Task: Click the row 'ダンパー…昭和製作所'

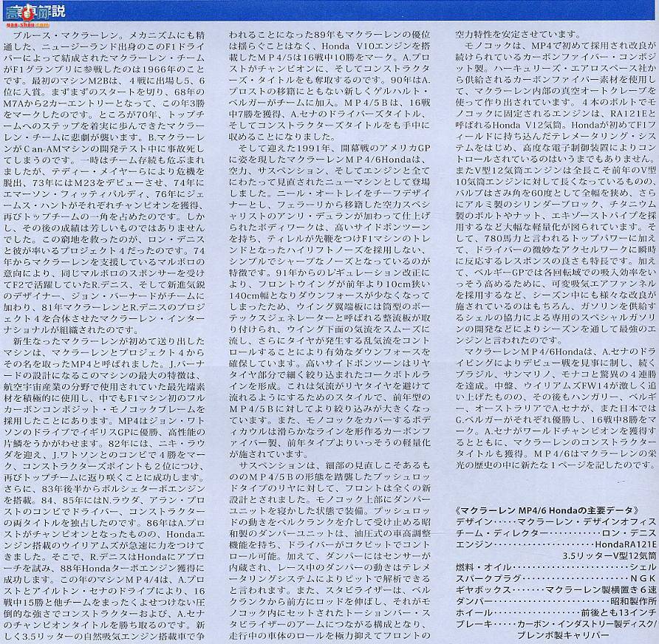Action: [556, 602]
